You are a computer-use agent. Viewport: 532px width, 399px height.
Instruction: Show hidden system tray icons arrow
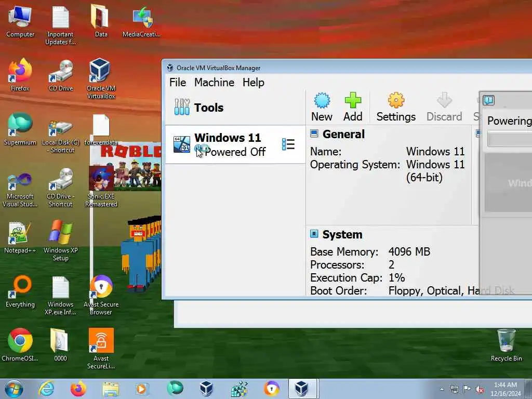point(442,389)
